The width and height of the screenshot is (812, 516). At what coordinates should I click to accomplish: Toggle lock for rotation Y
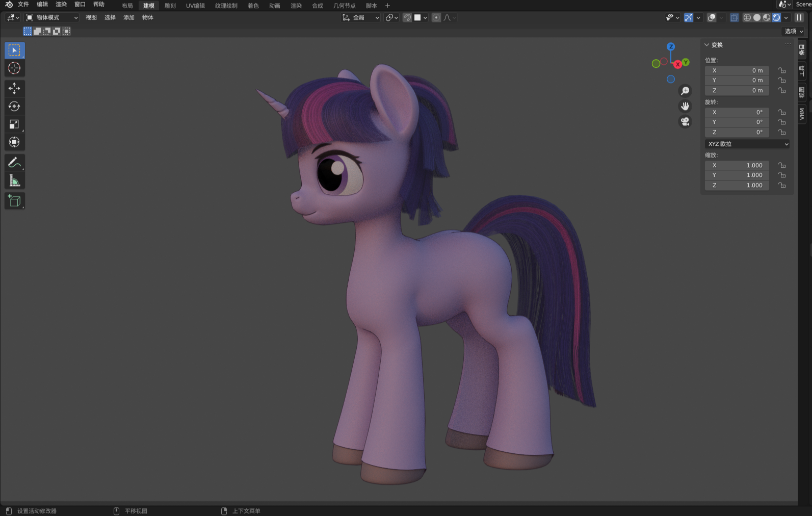point(782,122)
